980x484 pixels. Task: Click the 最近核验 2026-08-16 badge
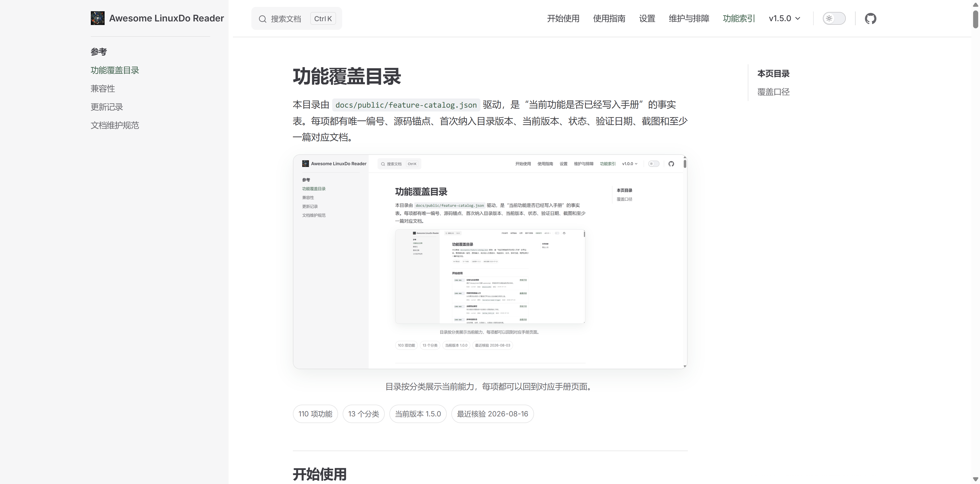pos(492,414)
